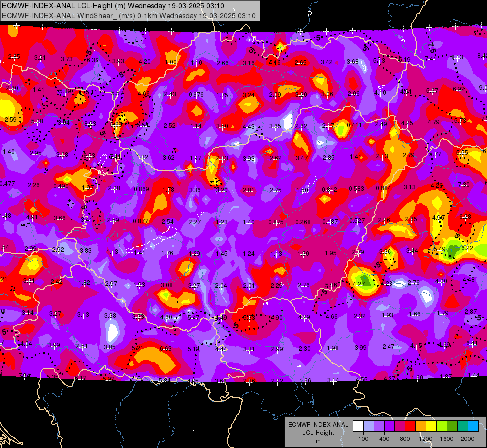Click the wind shear value "6.28"
Screen dimensions: 487x448
(x=465, y=217)
